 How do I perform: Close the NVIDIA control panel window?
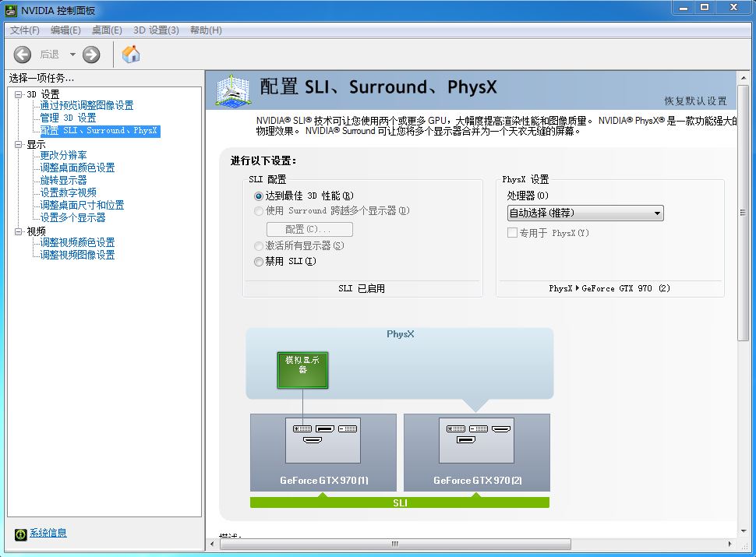point(733,8)
